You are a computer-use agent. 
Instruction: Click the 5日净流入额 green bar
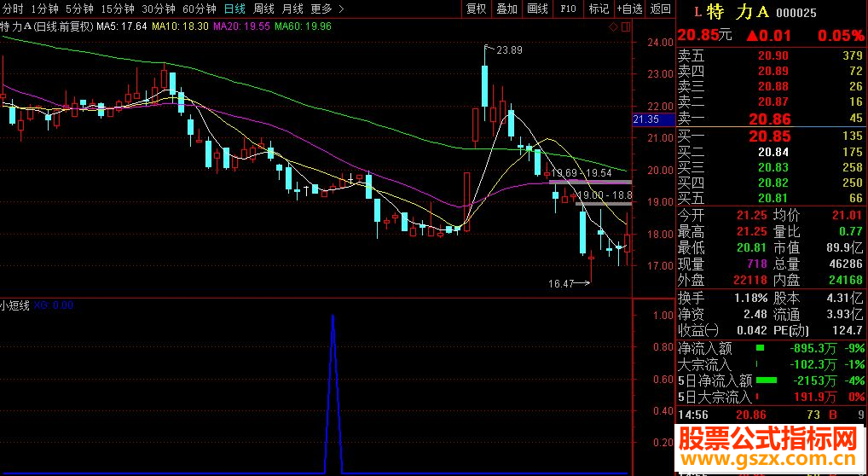tap(767, 380)
